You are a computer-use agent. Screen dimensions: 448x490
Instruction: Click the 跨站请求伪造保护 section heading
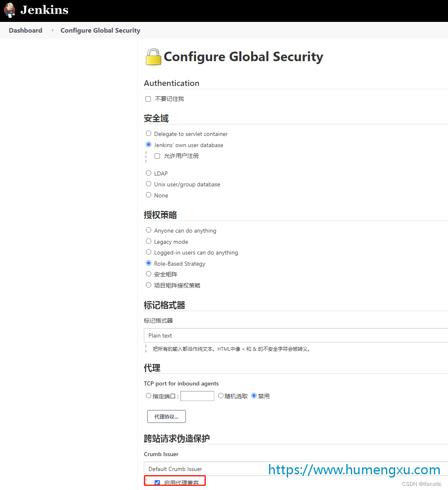176,438
